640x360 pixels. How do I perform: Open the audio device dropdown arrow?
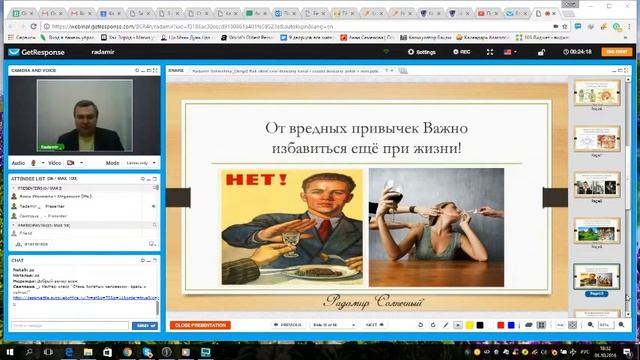pos(42,163)
